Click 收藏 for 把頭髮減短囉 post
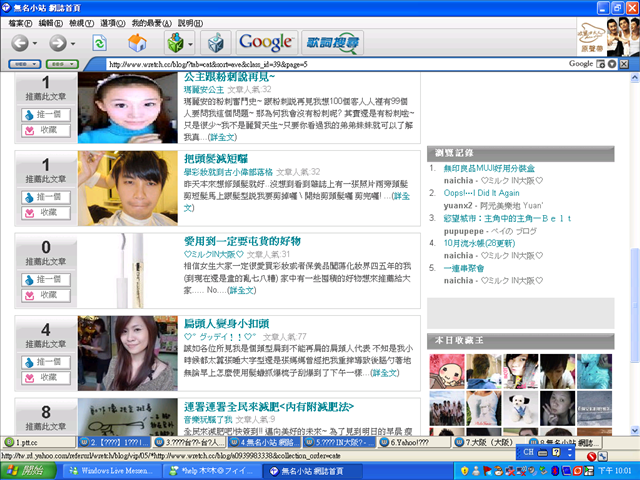Viewport: 640px width, 480px height. [x=46, y=213]
